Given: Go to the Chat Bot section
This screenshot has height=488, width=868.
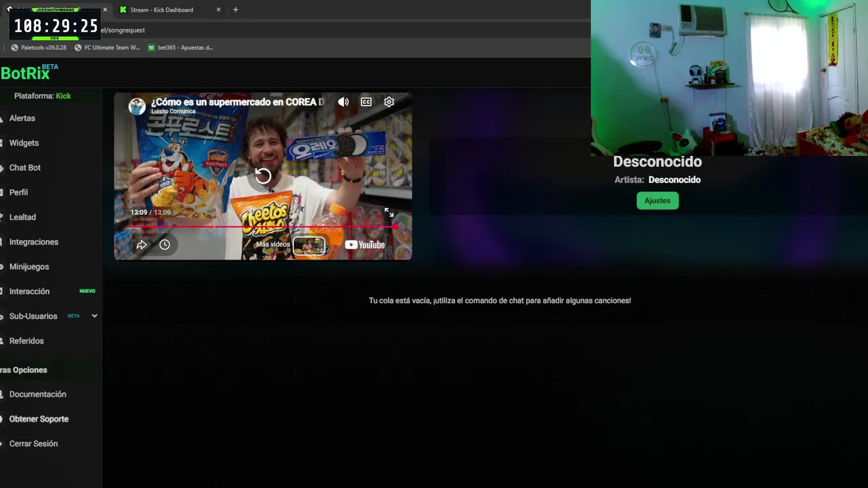Looking at the screenshot, I should click(25, 167).
